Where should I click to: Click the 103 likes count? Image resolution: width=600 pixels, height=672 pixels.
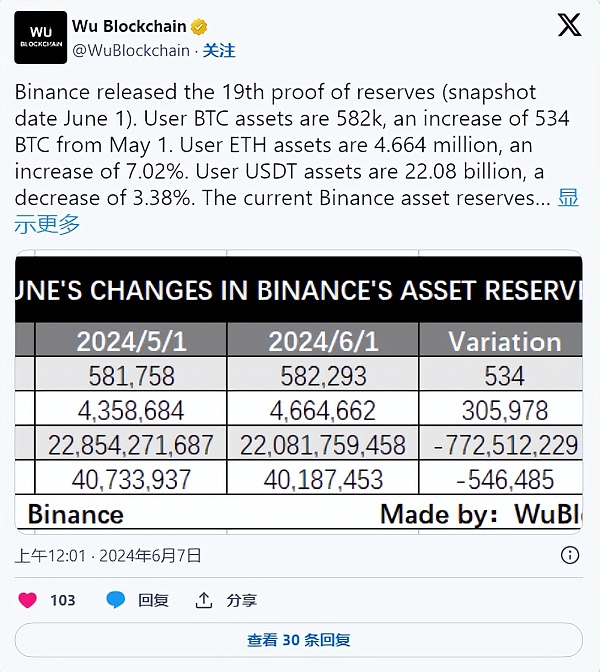63,600
